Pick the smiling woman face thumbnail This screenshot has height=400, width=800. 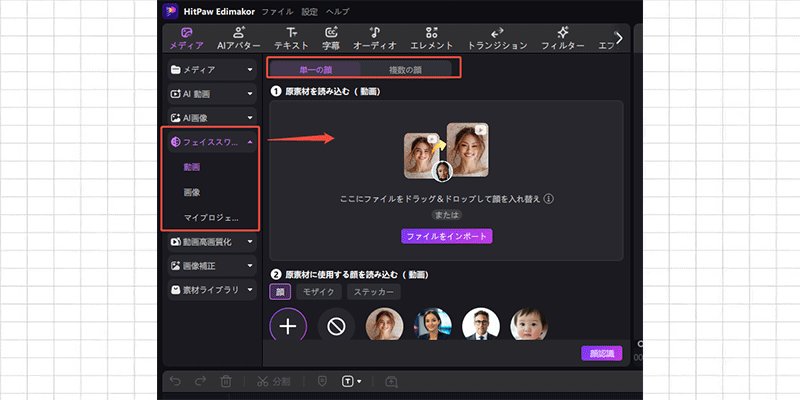pyautogui.click(x=384, y=325)
